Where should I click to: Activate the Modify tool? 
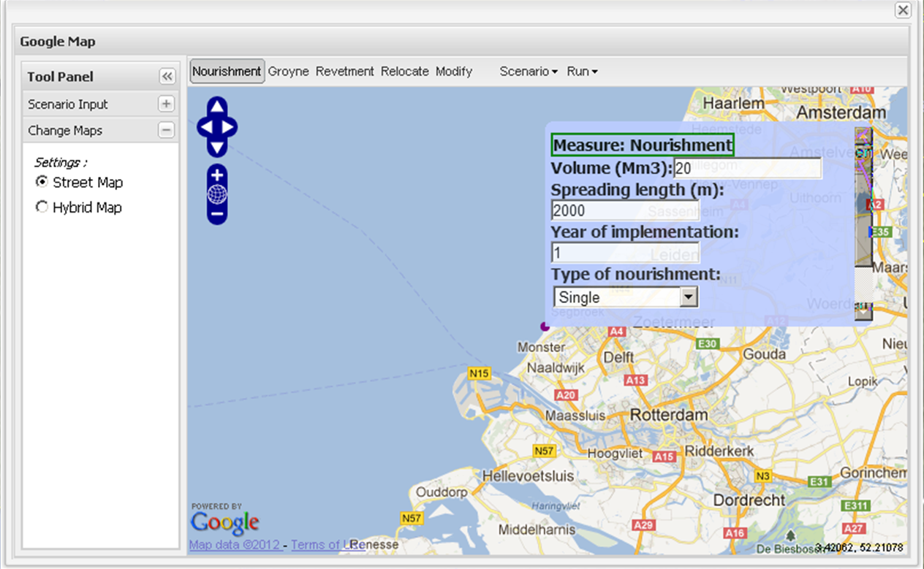click(454, 72)
